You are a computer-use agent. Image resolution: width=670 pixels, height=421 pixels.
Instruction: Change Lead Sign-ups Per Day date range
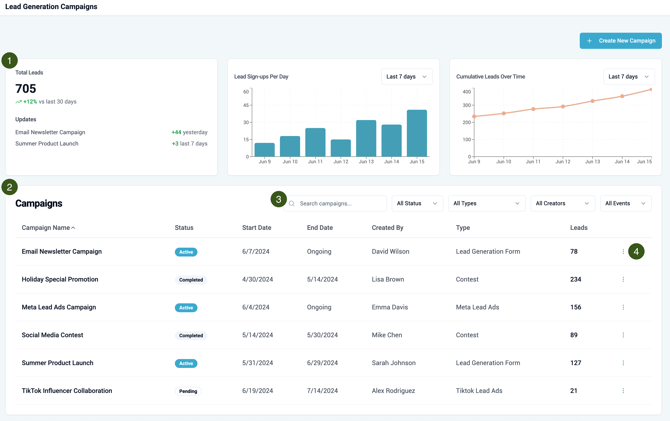coord(406,76)
